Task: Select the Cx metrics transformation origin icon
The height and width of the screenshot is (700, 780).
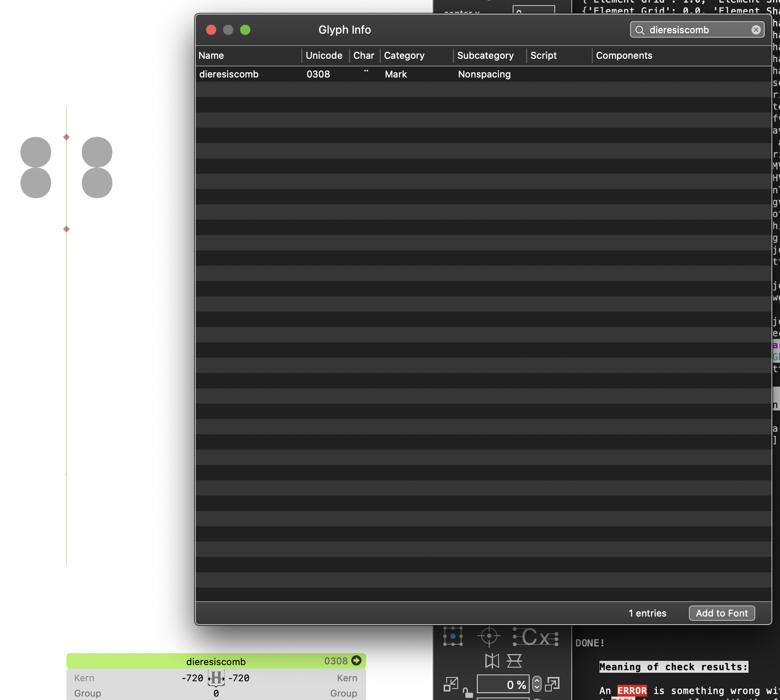Action: pos(535,637)
